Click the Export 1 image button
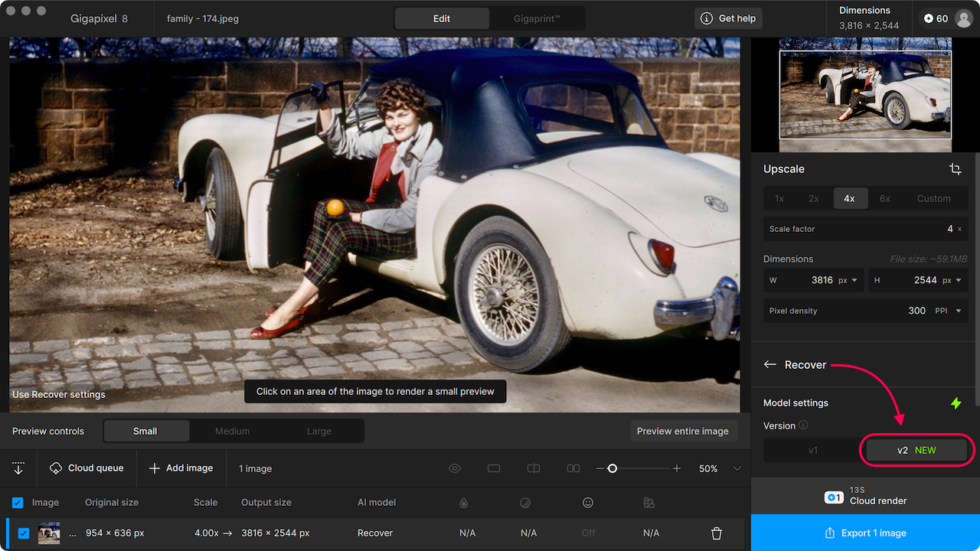This screenshot has width=980, height=551. (x=865, y=533)
